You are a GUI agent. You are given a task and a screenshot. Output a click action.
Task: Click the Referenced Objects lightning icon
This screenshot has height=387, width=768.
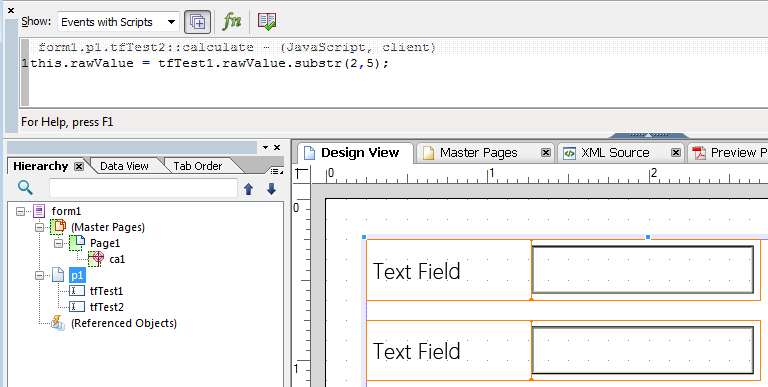coord(58,323)
